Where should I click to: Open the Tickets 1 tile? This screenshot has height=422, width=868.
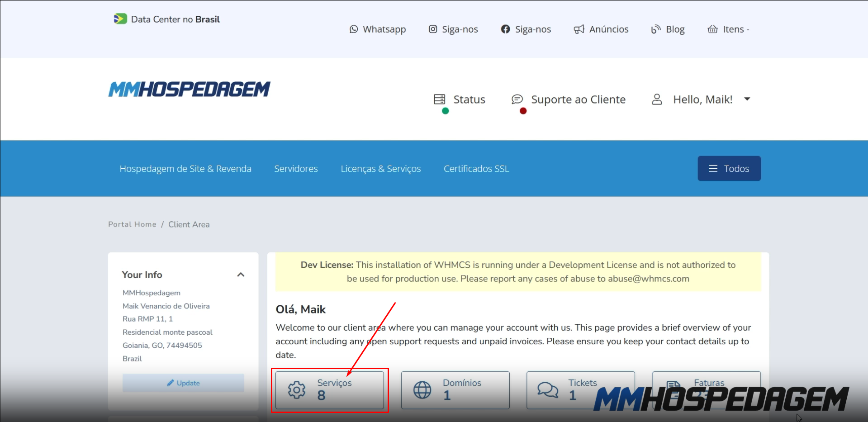click(x=581, y=390)
